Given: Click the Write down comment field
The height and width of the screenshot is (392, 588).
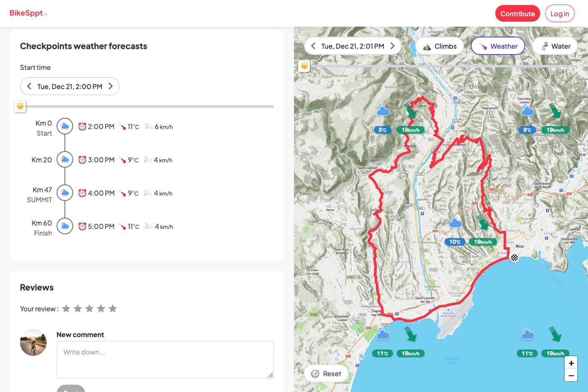Looking at the screenshot, I should pyautogui.click(x=165, y=360).
